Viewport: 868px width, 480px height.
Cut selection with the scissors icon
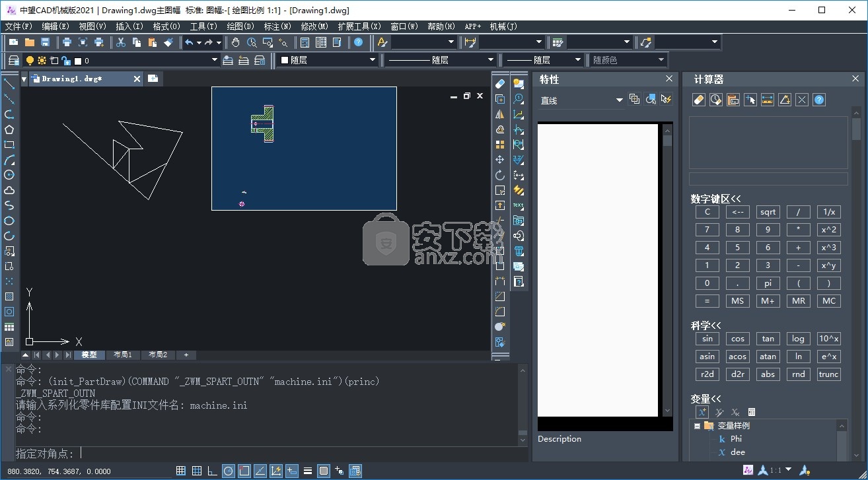[121, 42]
